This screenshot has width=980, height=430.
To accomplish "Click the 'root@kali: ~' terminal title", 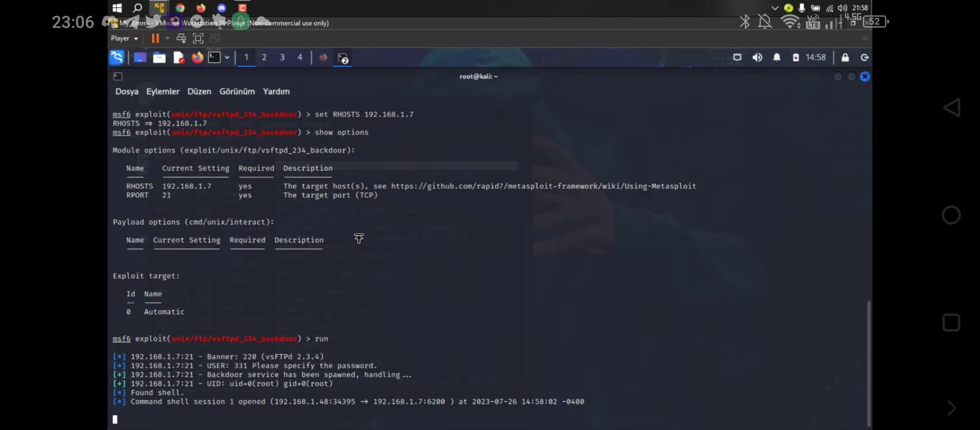I will coord(478,77).
